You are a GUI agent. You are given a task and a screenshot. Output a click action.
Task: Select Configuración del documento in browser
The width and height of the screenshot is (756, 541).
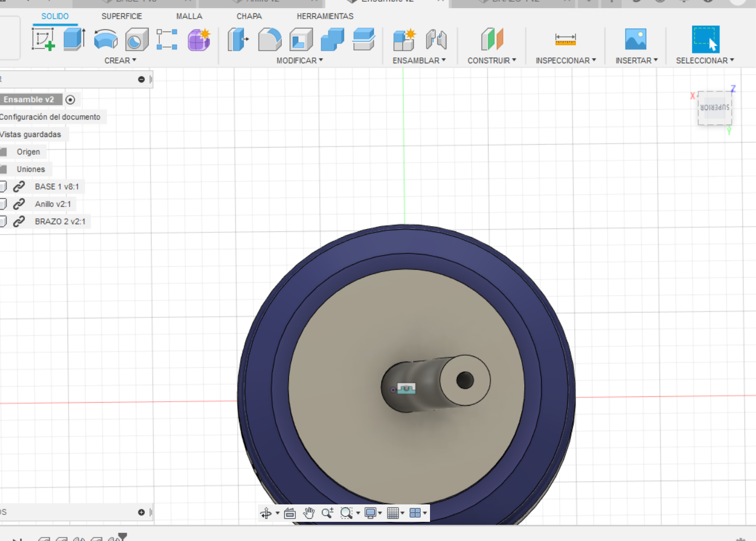[50, 117]
